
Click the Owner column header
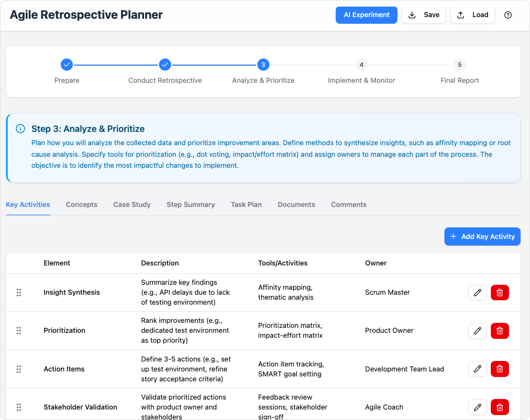tap(376, 263)
